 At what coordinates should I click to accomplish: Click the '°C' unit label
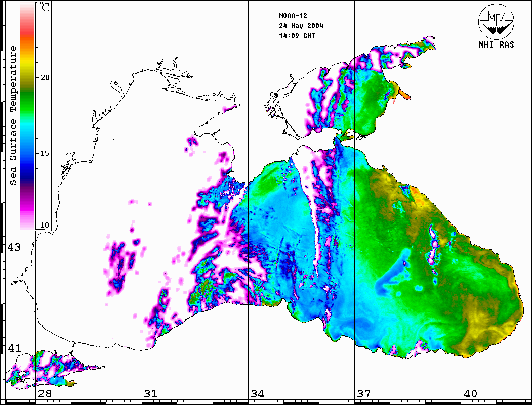(x=45, y=7)
